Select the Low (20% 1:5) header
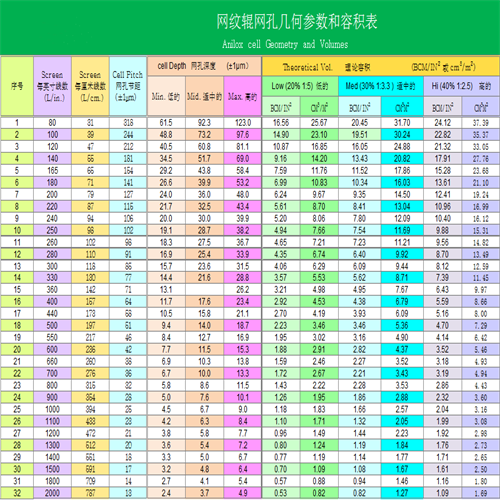Viewport: 500px width, 500px height. (300, 86)
